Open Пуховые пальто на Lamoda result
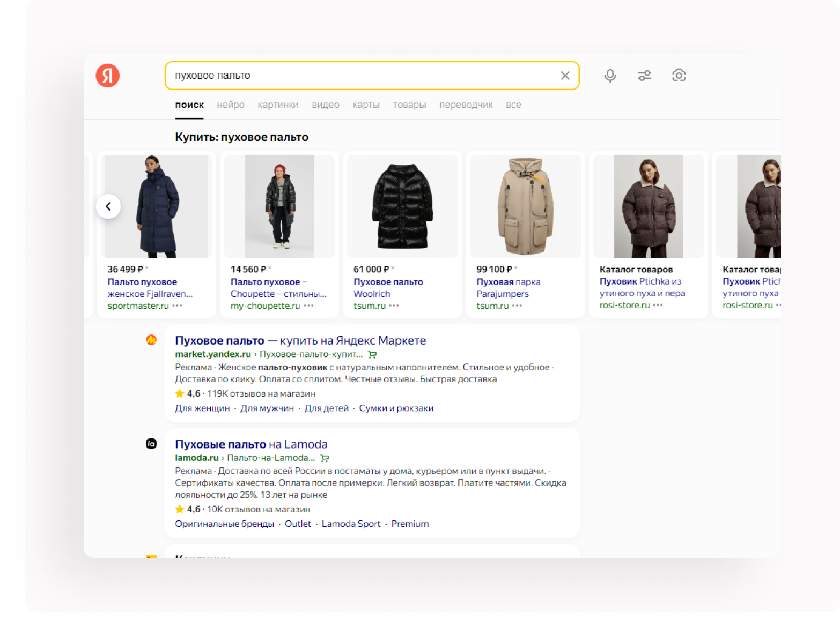 pos(251,444)
